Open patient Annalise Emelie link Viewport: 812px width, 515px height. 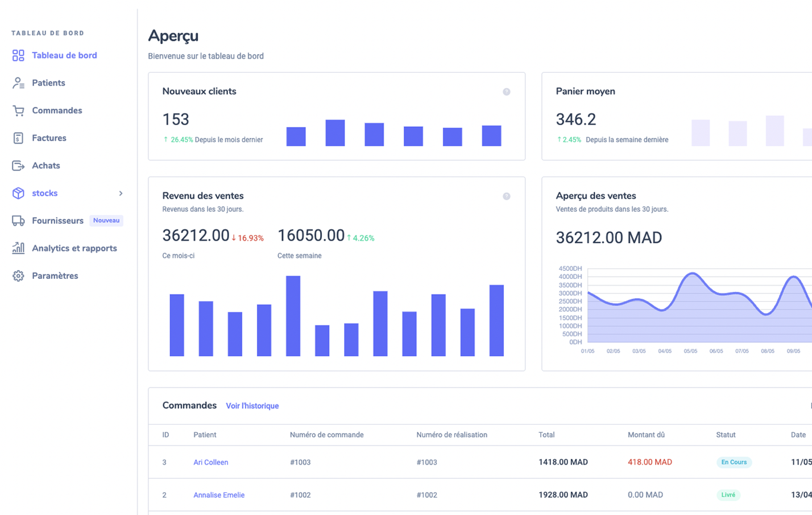tap(219, 495)
